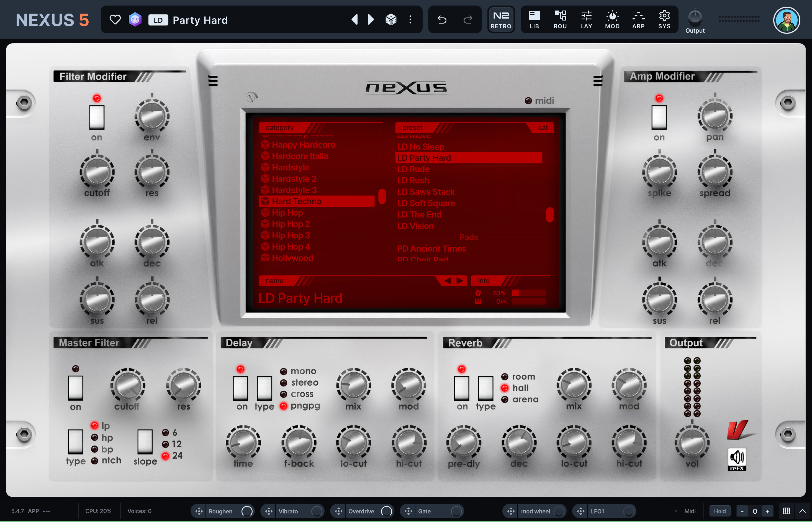Open the LIB library panel
The width and height of the screenshot is (812, 522).
pos(534,20)
